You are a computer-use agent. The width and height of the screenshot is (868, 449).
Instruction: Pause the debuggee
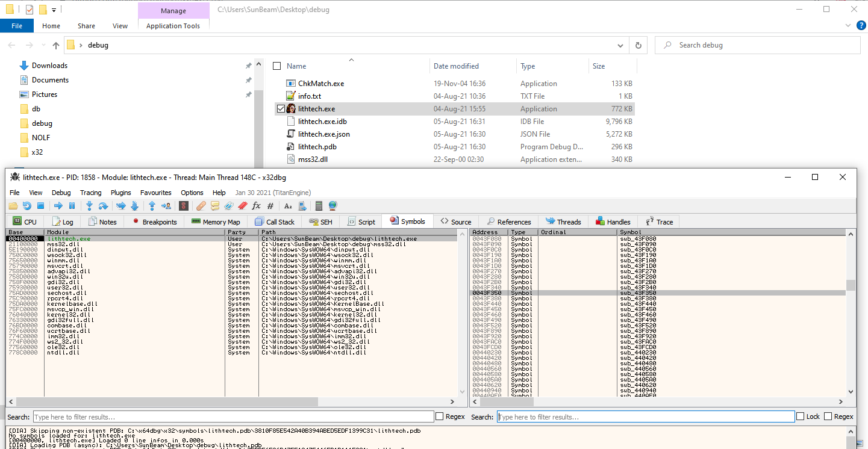[x=72, y=205]
